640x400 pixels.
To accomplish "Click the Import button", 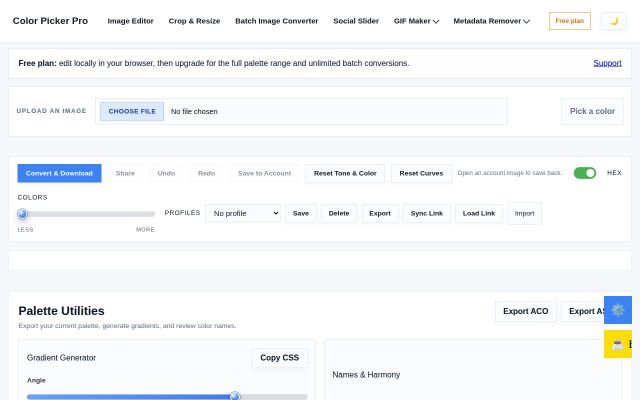I will tap(524, 213).
